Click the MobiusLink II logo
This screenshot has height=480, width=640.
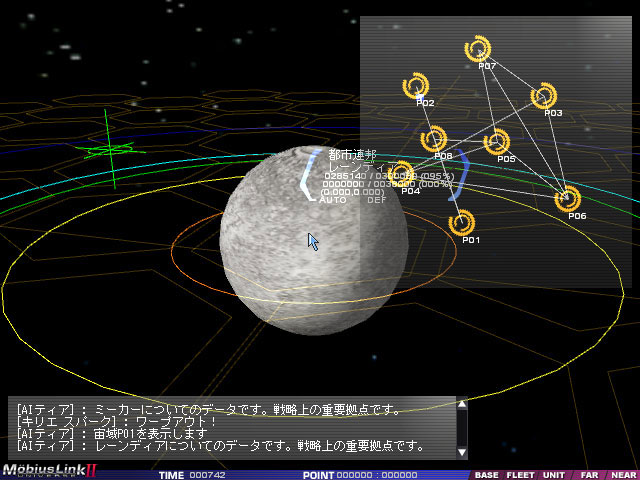tap(49, 471)
